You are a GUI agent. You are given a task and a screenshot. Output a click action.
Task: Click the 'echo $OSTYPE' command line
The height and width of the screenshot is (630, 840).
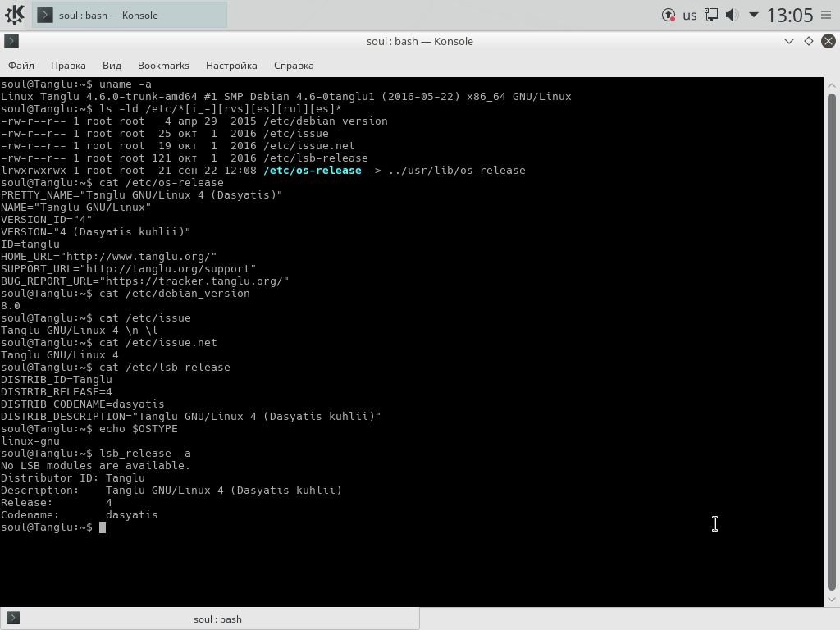pyautogui.click(x=89, y=429)
